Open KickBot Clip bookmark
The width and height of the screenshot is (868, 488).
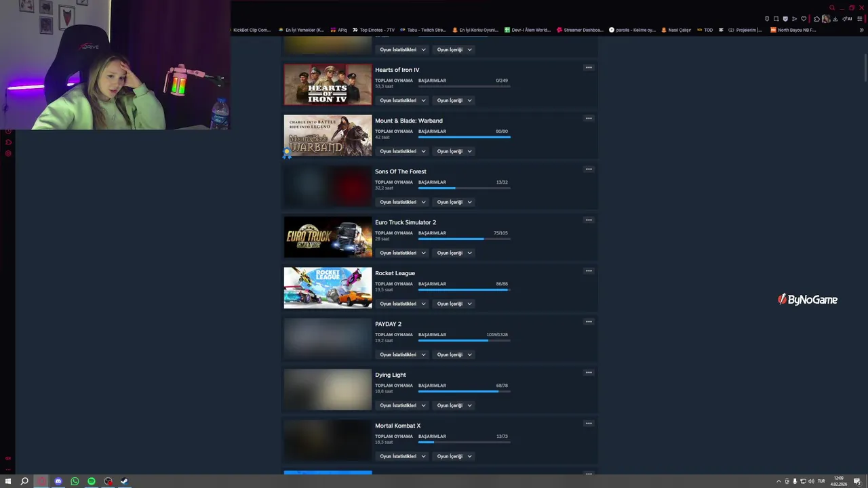tap(251, 30)
